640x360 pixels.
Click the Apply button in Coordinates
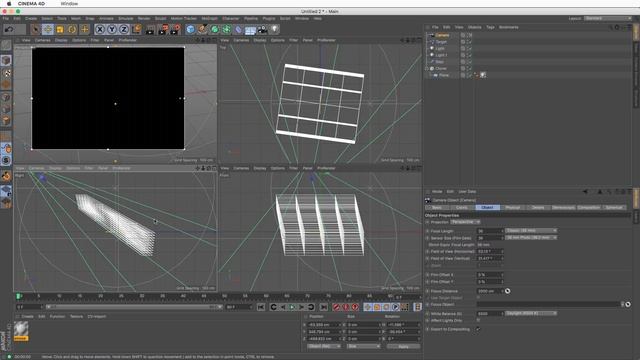coord(403,346)
